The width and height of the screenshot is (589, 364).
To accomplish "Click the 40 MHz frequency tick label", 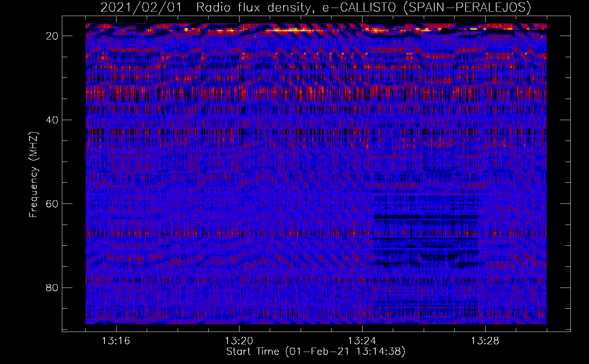I will (52, 120).
